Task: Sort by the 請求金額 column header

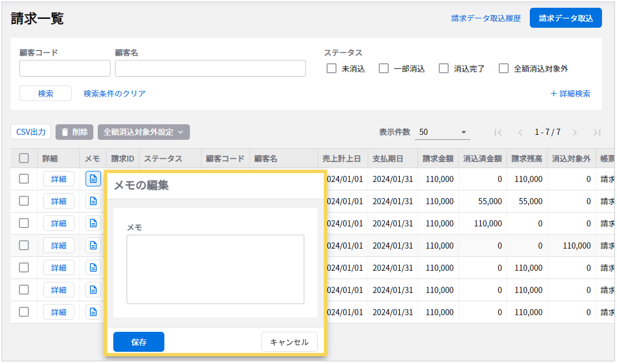Action: (438, 159)
